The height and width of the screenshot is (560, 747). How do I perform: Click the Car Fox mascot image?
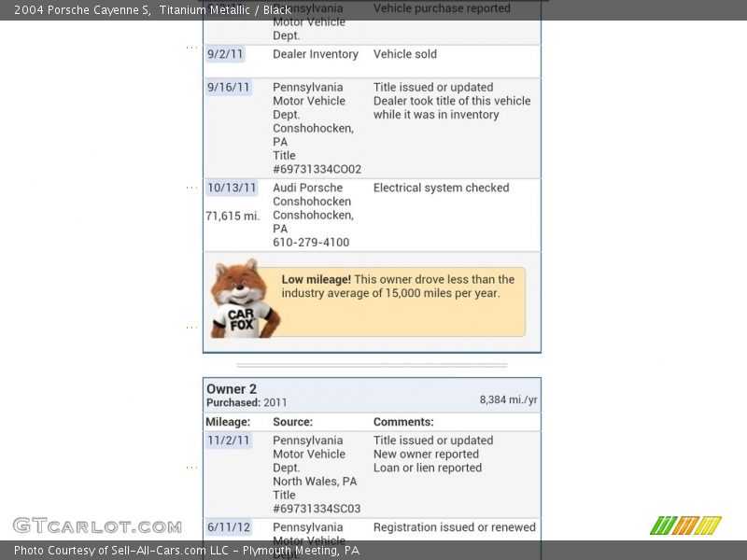point(244,299)
